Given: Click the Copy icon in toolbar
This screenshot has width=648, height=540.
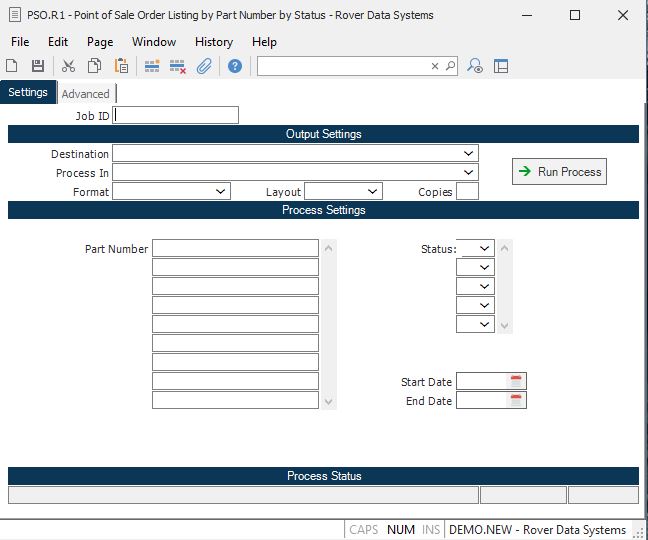Looking at the screenshot, I should point(94,66).
